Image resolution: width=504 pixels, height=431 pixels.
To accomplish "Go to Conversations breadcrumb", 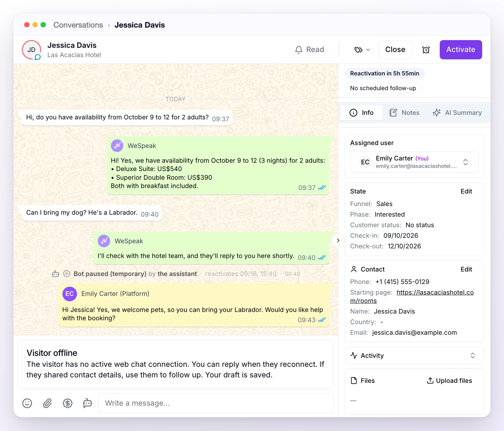I will [x=78, y=25].
